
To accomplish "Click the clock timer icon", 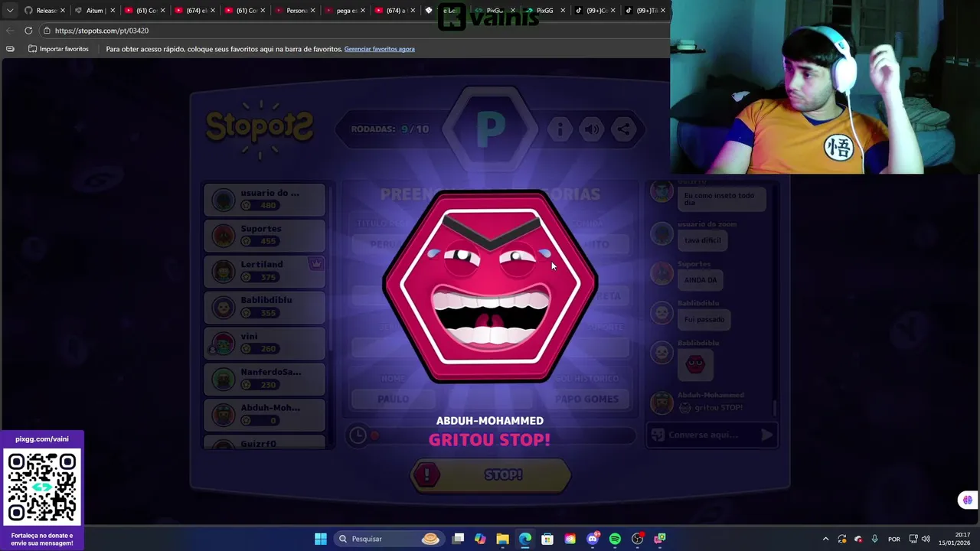I will [x=358, y=435].
